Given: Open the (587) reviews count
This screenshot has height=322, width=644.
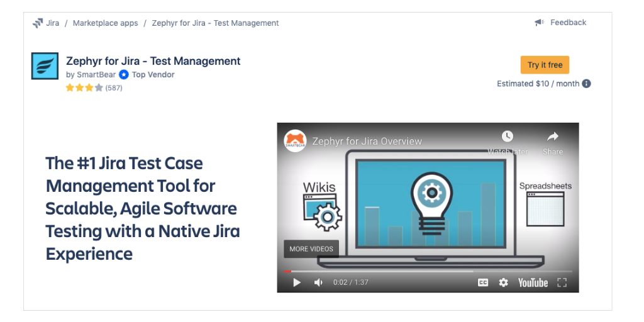Looking at the screenshot, I should tap(114, 88).
